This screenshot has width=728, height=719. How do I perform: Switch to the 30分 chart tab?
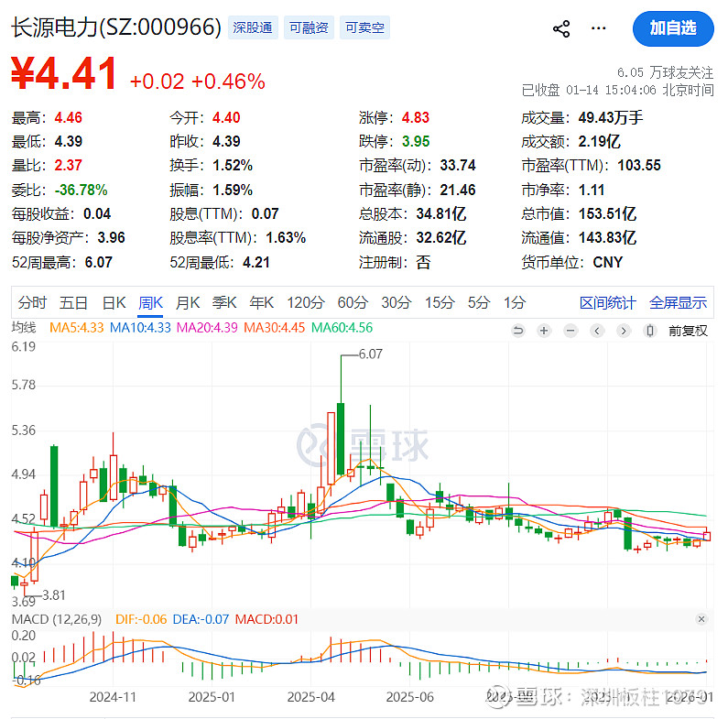point(397,303)
